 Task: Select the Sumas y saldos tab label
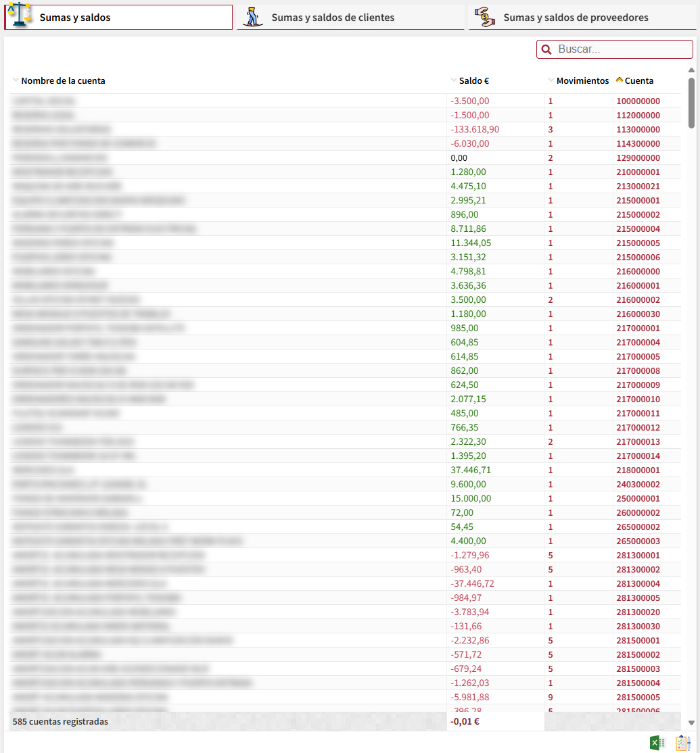coord(75,18)
